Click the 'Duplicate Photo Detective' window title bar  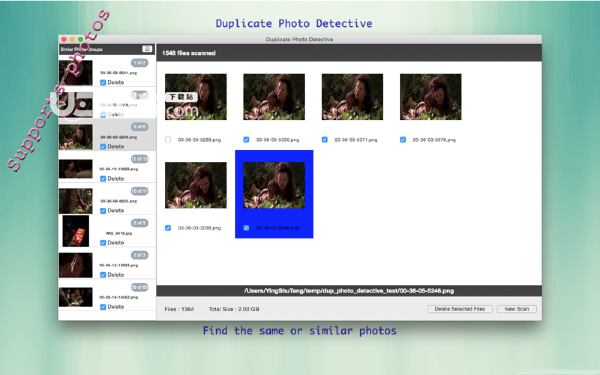[300, 39]
